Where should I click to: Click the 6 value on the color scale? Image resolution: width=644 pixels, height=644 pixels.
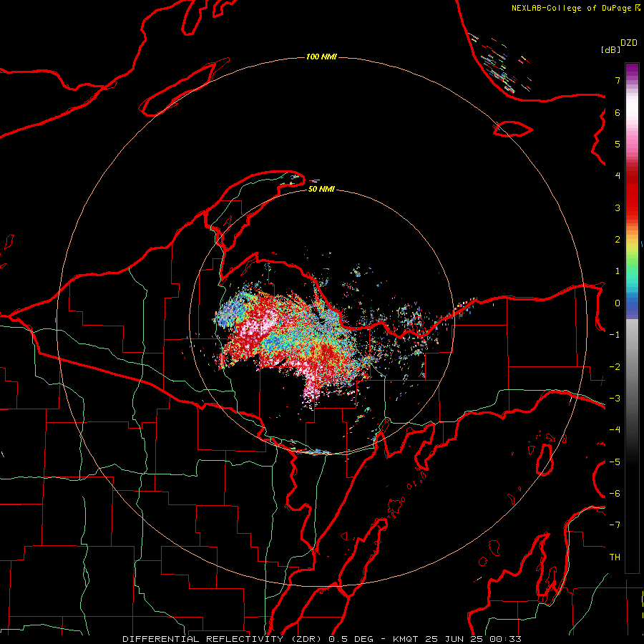coord(618,112)
